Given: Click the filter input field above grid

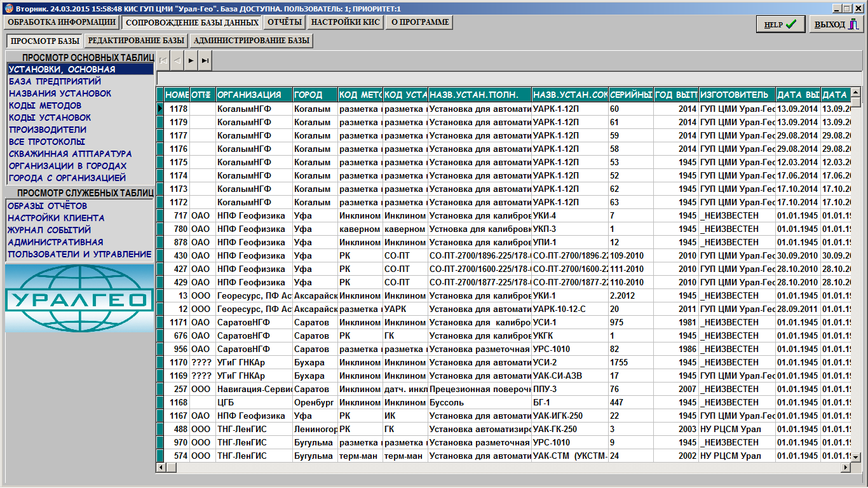Looking at the screenshot, I should pos(508,78).
